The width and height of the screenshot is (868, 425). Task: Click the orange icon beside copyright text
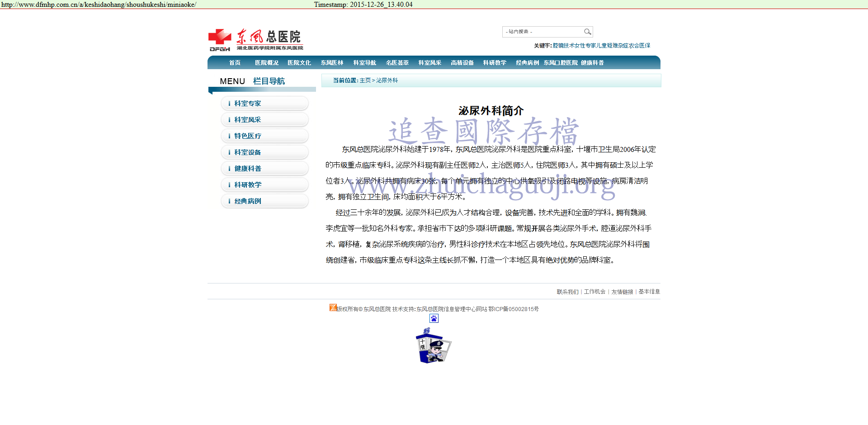tap(333, 307)
